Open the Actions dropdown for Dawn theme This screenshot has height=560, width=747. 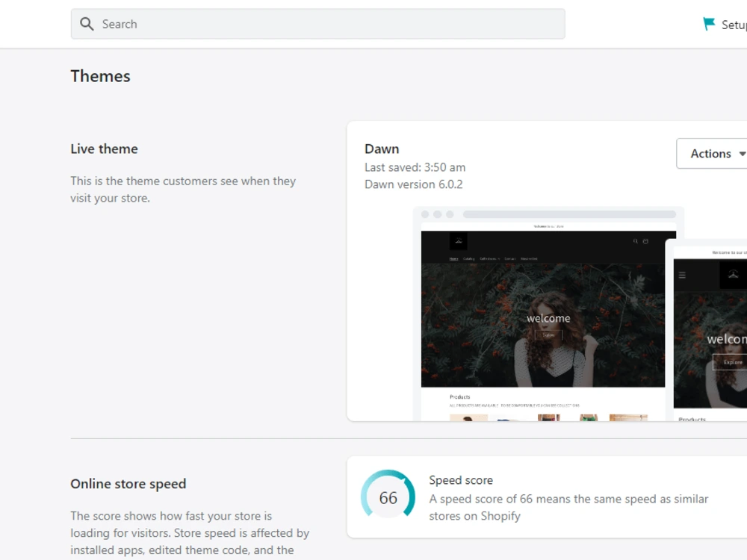tap(712, 153)
